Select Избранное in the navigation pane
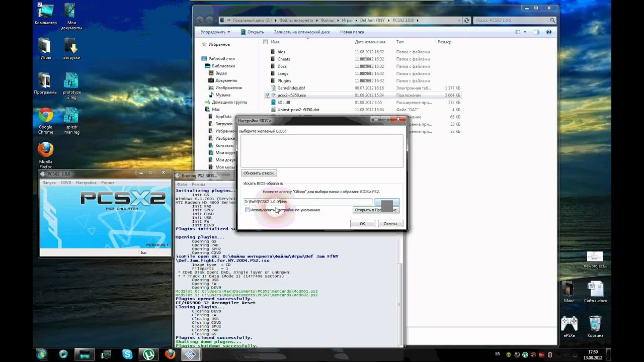This screenshot has height=362, width=644. [x=219, y=44]
